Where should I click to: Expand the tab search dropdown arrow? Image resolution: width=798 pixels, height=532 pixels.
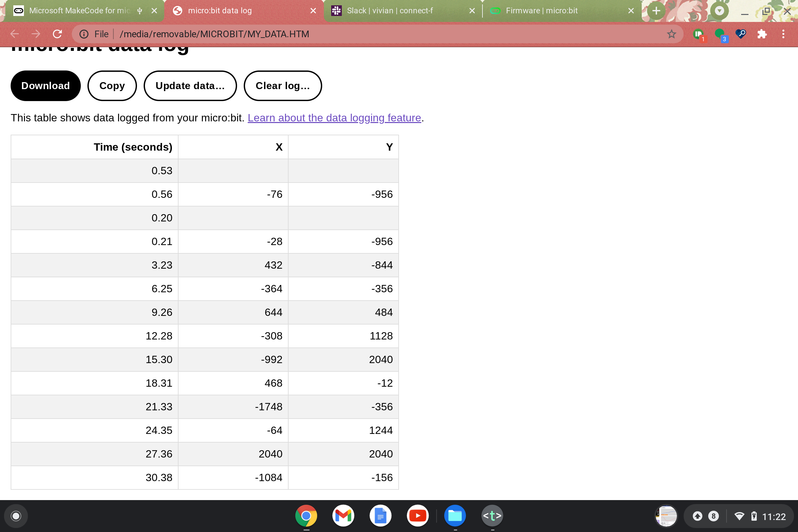pyautogui.click(x=719, y=11)
